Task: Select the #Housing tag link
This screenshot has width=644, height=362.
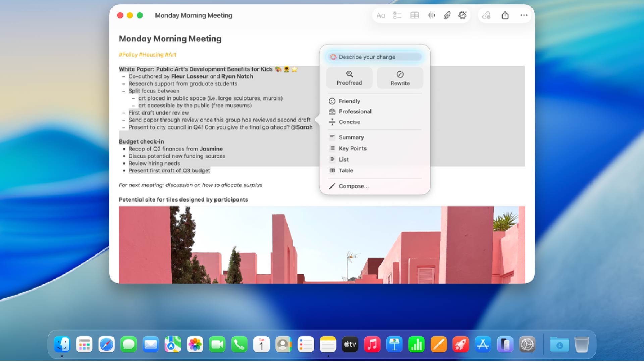Action: [151, 54]
